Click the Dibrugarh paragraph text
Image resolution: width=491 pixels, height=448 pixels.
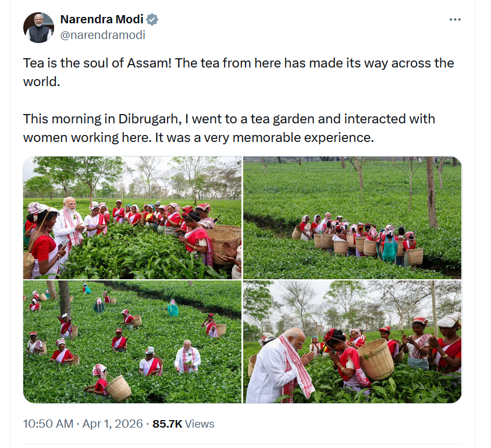[229, 128]
